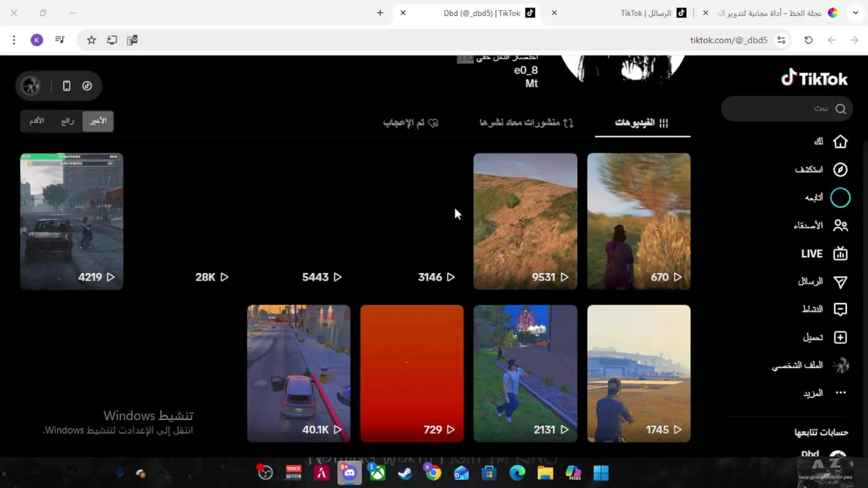Open the LIVE sidebar icon
The image size is (868, 488).
(x=840, y=253)
